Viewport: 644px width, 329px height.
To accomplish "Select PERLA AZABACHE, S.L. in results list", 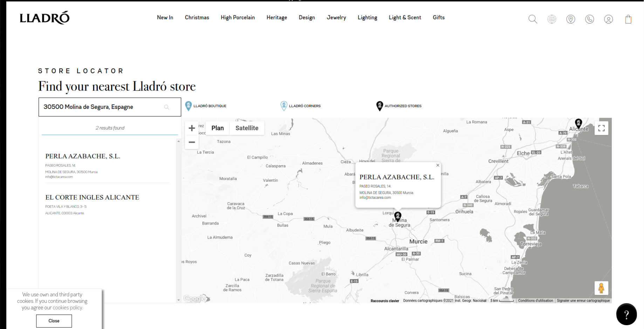I will tap(83, 156).
